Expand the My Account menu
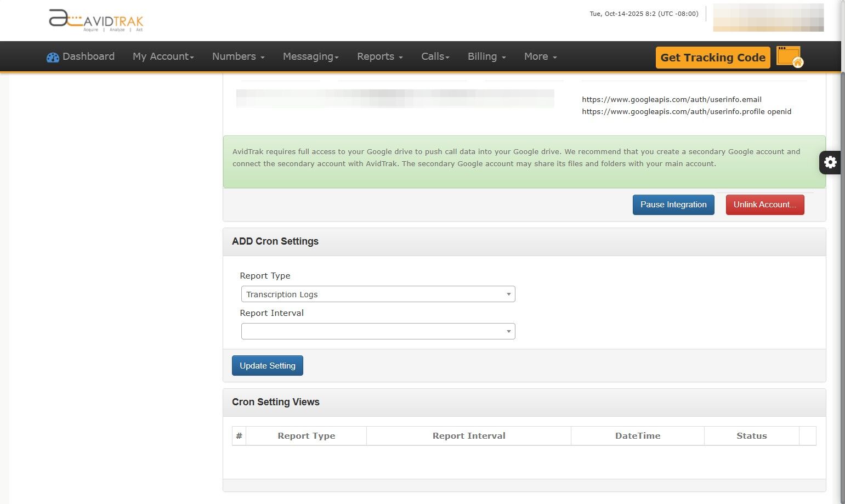Screen dimensions: 845x504 click(x=163, y=56)
